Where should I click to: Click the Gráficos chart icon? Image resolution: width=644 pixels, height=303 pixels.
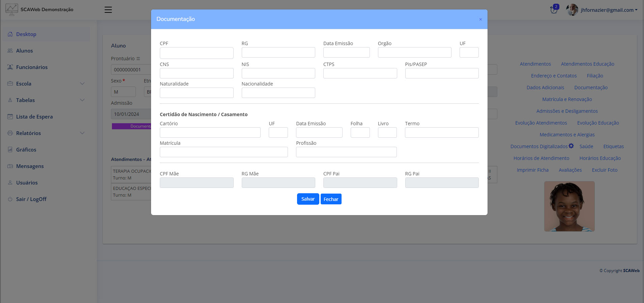tap(10, 150)
